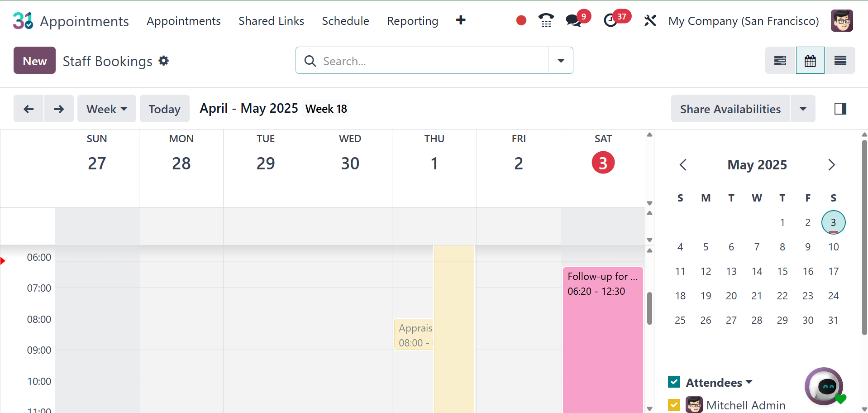Open the Reporting menu
The height and width of the screenshot is (413, 868).
pyautogui.click(x=412, y=21)
